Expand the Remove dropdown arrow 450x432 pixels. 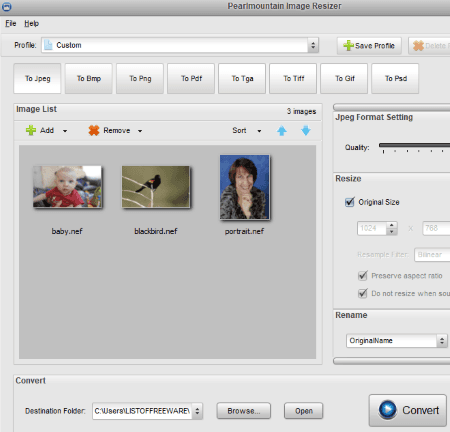(x=140, y=131)
